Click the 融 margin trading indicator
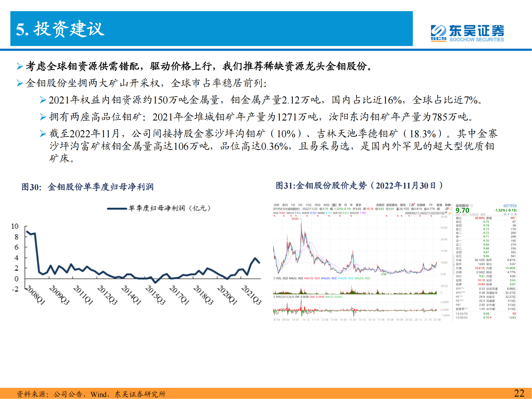This screenshot has height=399, width=532. click(x=505, y=214)
